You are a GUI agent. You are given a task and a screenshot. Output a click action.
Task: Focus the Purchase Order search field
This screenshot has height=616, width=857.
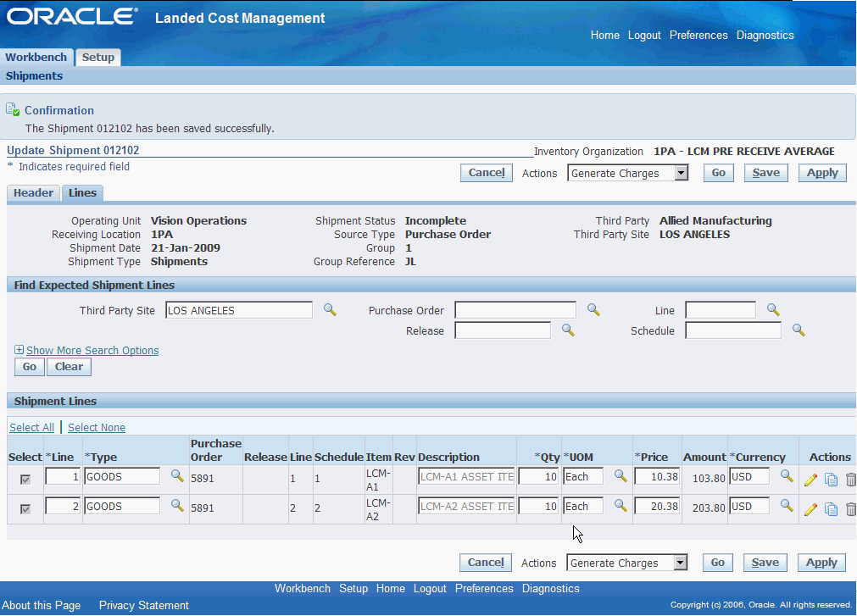point(515,310)
